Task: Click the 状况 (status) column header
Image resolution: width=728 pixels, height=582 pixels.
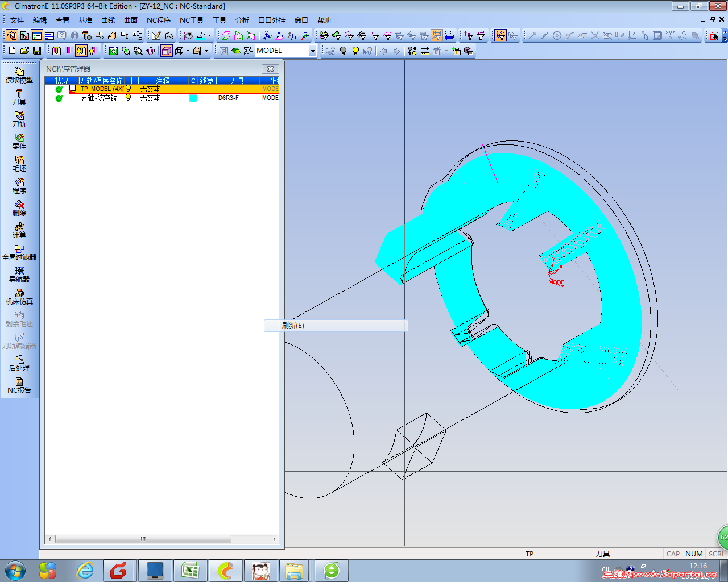Action: click(61, 81)
